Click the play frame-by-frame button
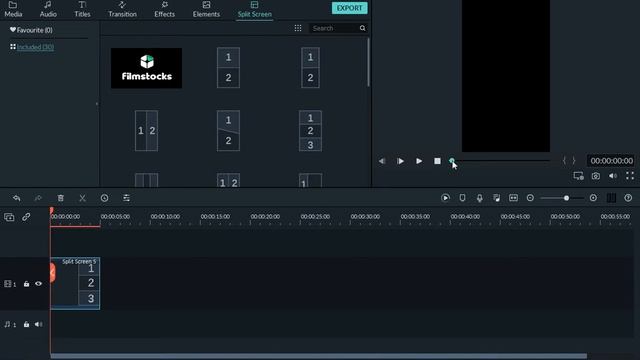Viewport: 640px width, 360px height. point(400,161)
